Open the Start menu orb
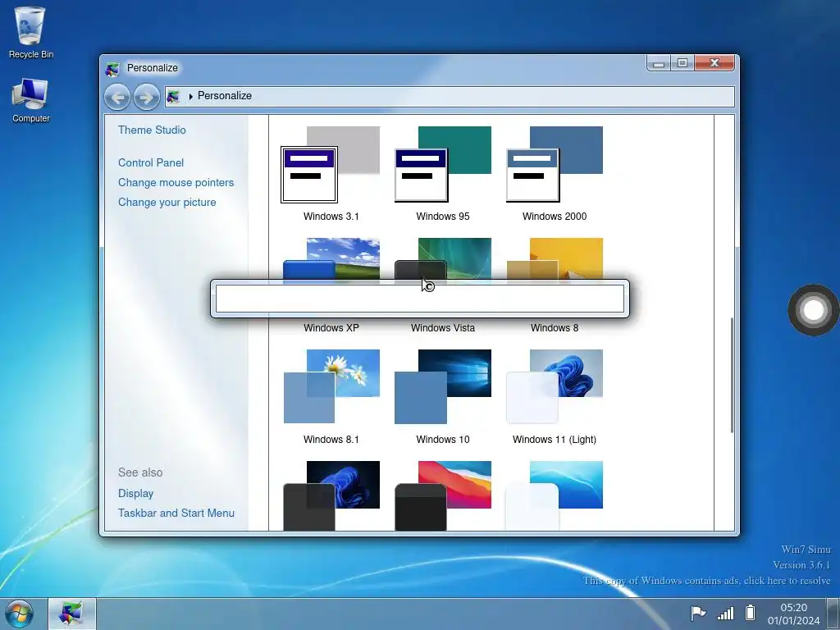This screenshot has height=630, width=840. (x=19, y=614)
